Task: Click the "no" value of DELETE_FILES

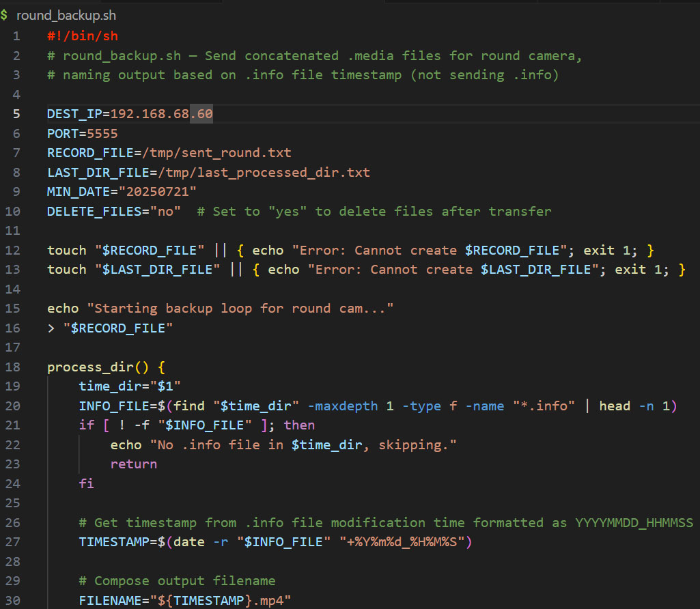Action: (x=165, y=212)
